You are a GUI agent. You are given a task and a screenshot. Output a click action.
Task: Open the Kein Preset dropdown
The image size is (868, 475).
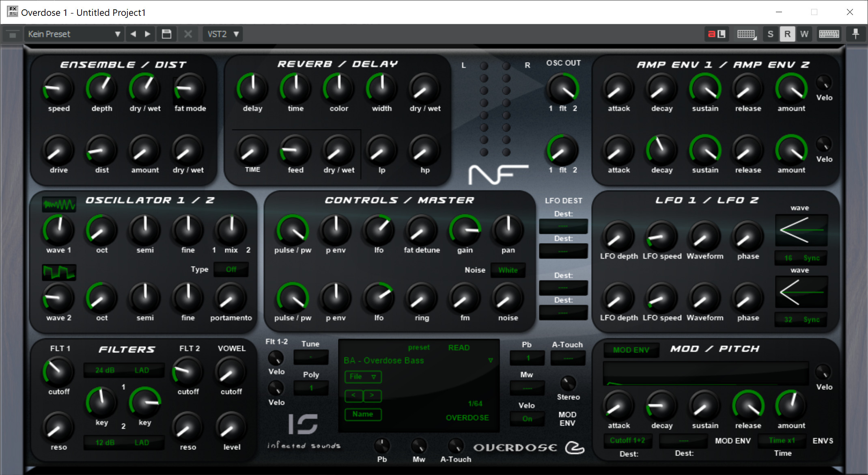click(74, 34)
